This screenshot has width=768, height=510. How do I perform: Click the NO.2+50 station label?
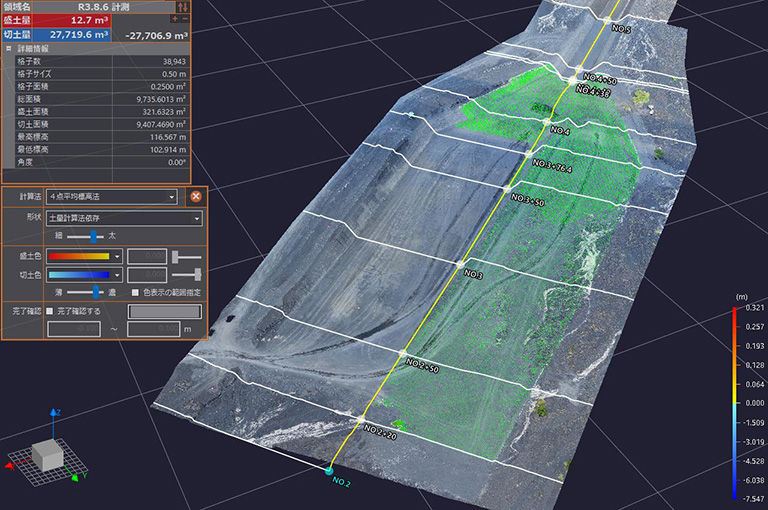(422, 365)
